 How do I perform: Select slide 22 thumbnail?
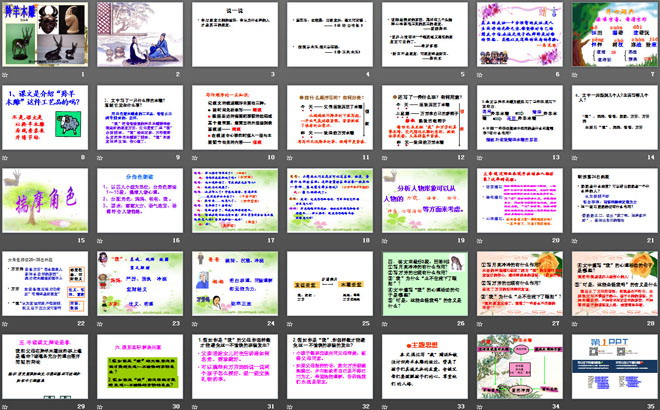45,283
